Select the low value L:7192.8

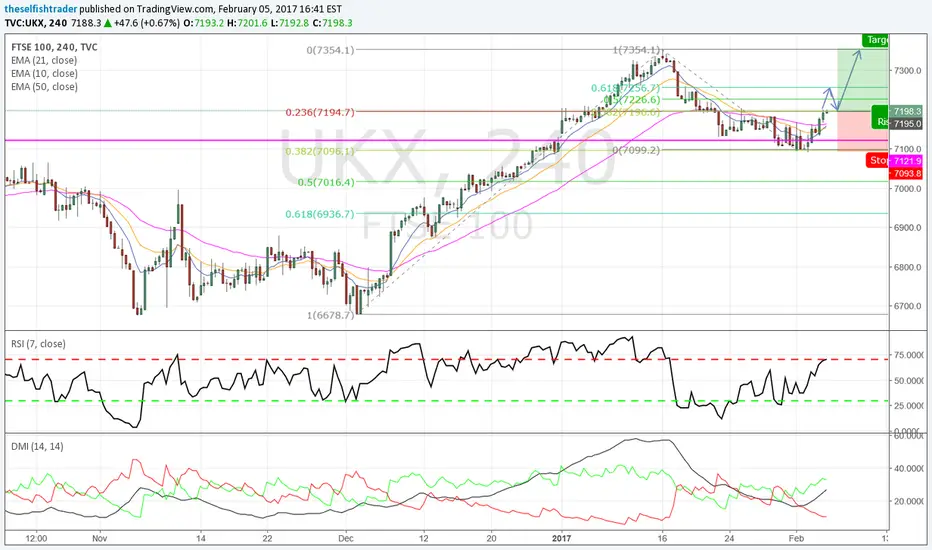point(290,23)
